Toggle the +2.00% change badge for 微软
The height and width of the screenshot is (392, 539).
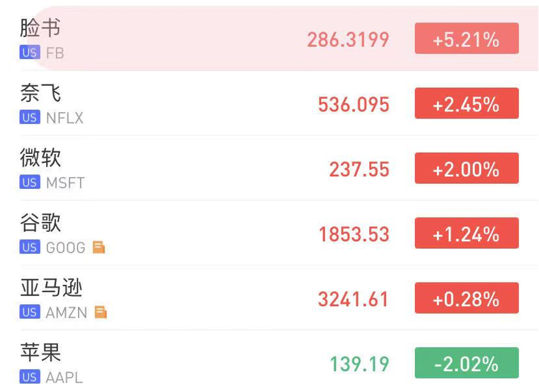(466, 168)
